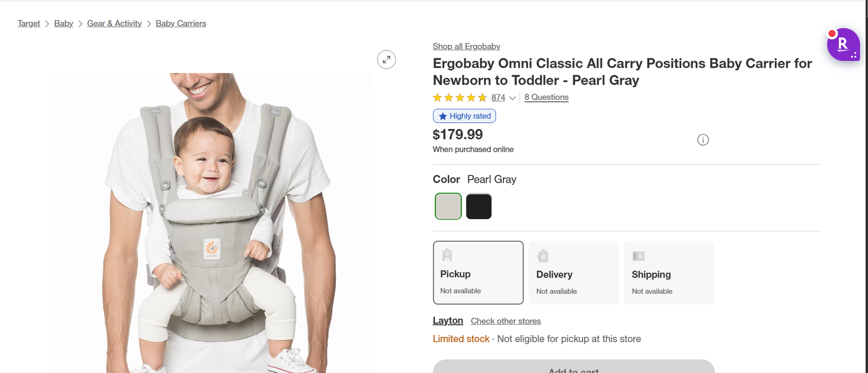Choose the Pearl Gray color swatch

[448, 207]
